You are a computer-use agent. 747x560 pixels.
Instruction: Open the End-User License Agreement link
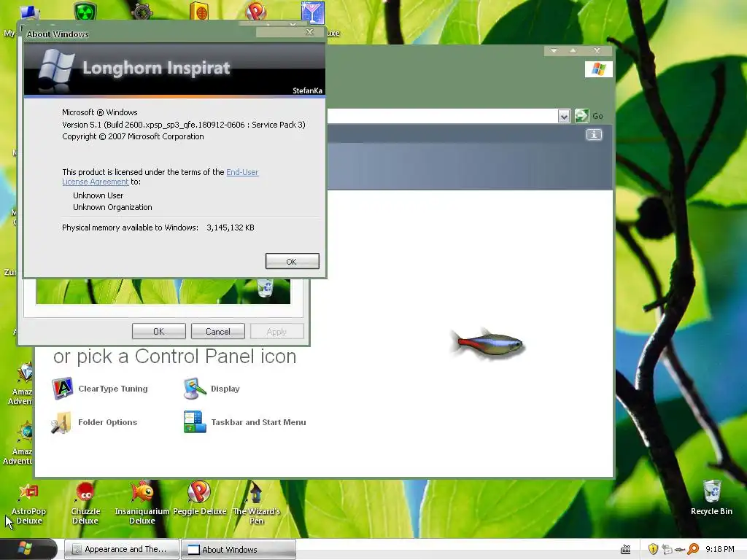pyautogui.click(x=160, y=176)
